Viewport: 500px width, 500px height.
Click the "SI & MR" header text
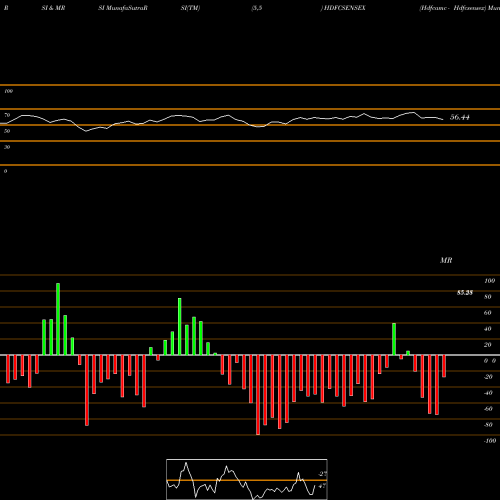(x=53, y=8)
